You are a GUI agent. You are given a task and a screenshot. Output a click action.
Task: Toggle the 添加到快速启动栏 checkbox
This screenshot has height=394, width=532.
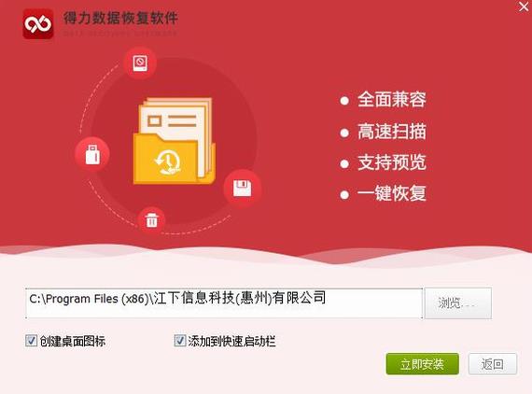180,341
